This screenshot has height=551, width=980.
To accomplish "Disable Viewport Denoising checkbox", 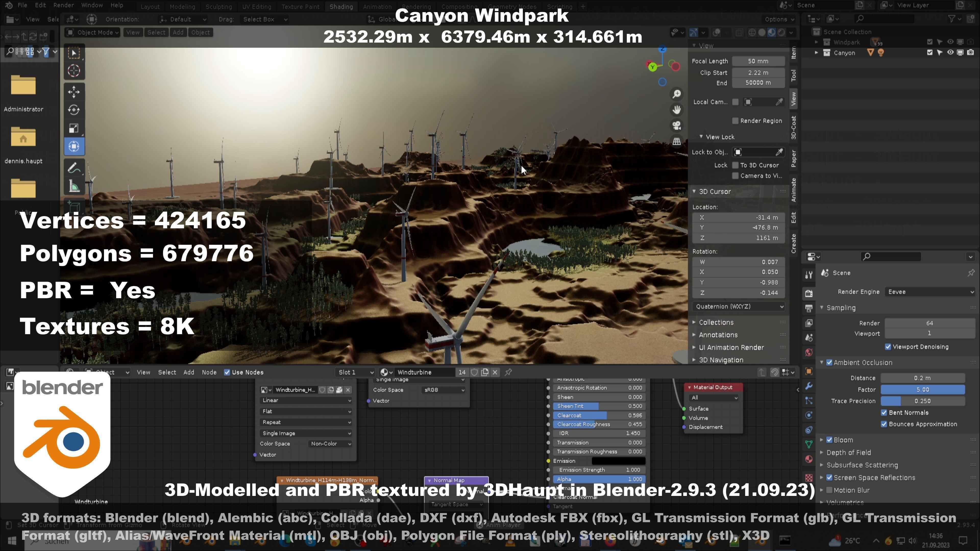I will [888, 347].
